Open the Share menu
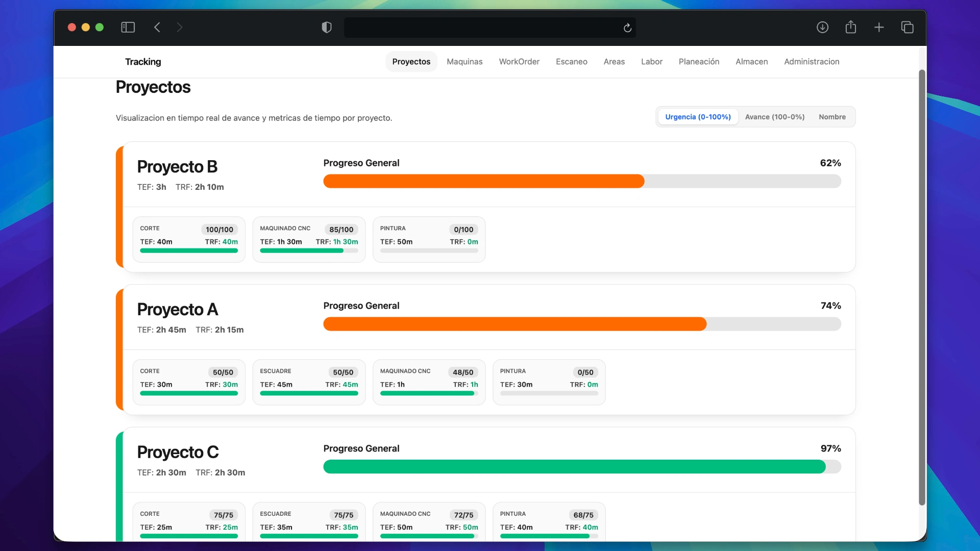Image resolution: width=980 pixels, height=551 pixels. pos(851,27)
